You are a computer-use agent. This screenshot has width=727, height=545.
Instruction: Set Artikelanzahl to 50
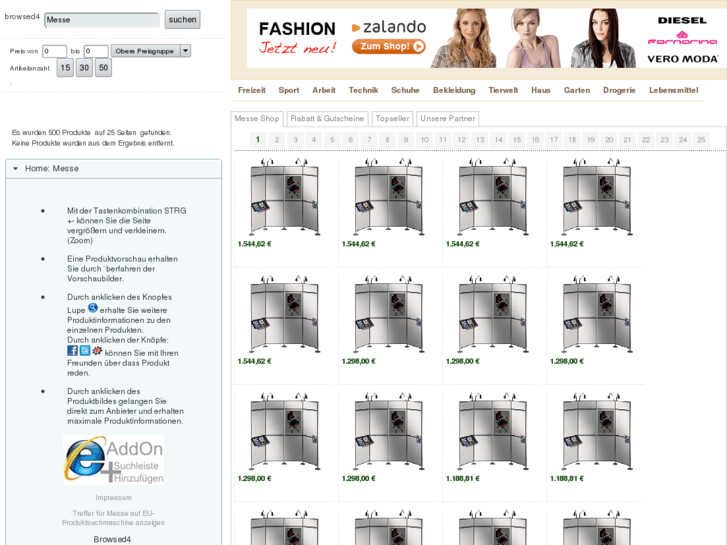coord(103,68)
